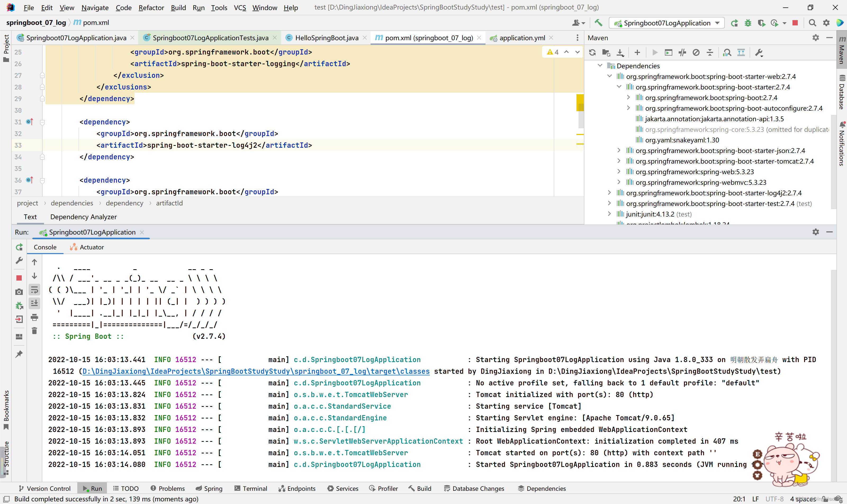The height and width of the screenshot is (504, 847).
Task: Stop process in Run panel sidebar
Action: [x=19, y=278]
